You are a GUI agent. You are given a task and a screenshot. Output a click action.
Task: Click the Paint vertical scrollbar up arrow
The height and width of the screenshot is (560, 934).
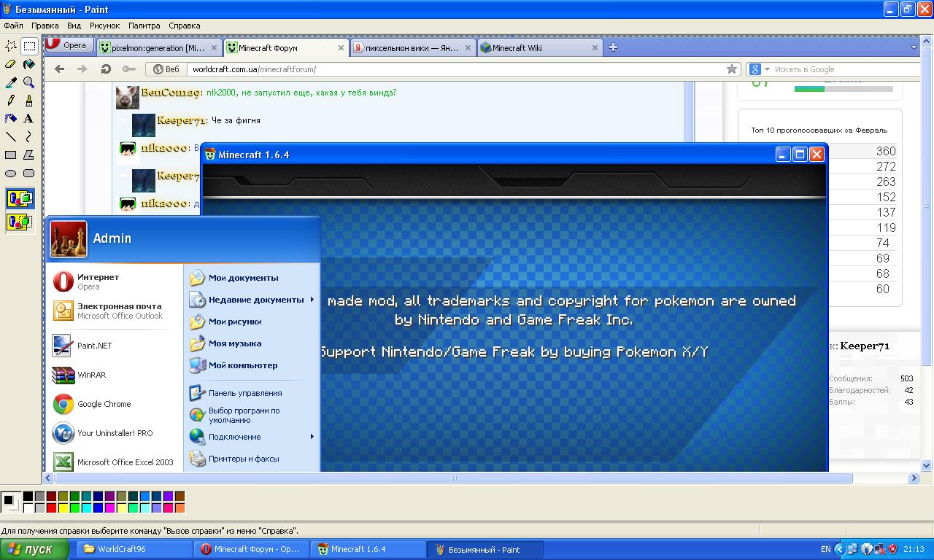pos(927,42)
